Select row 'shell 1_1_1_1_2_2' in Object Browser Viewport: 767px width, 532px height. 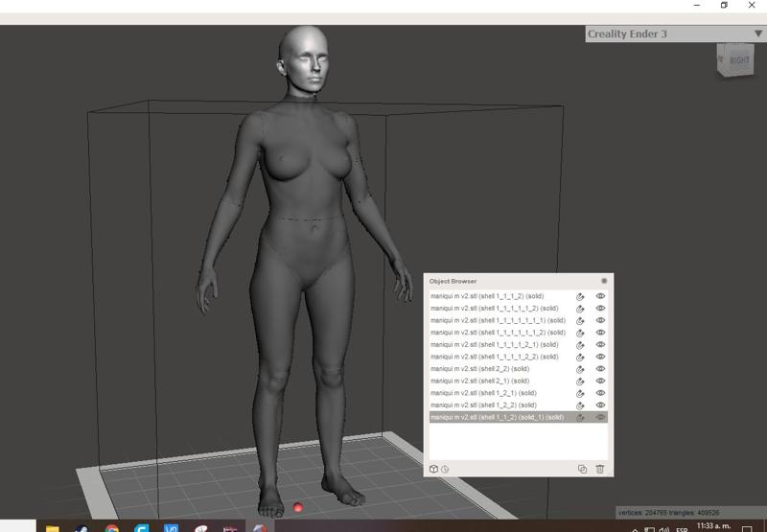point(519,357)
